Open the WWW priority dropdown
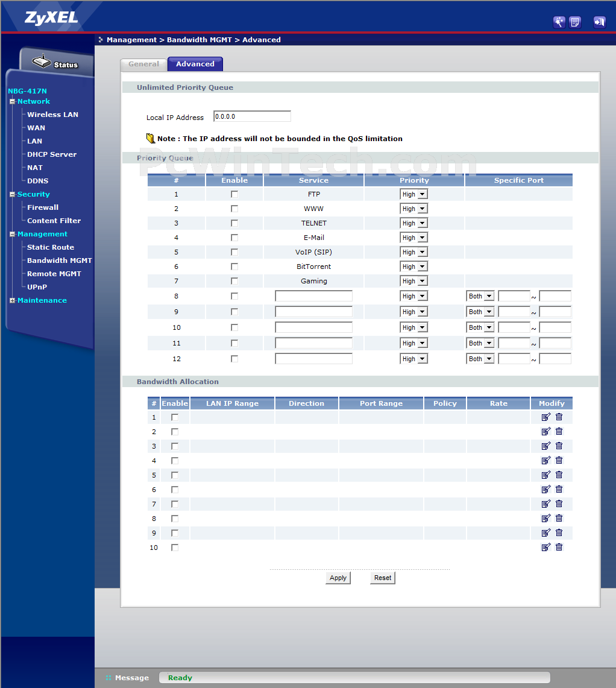Image resolution: width=616 pixels, height=688 pixels. (x=413, y=209)
